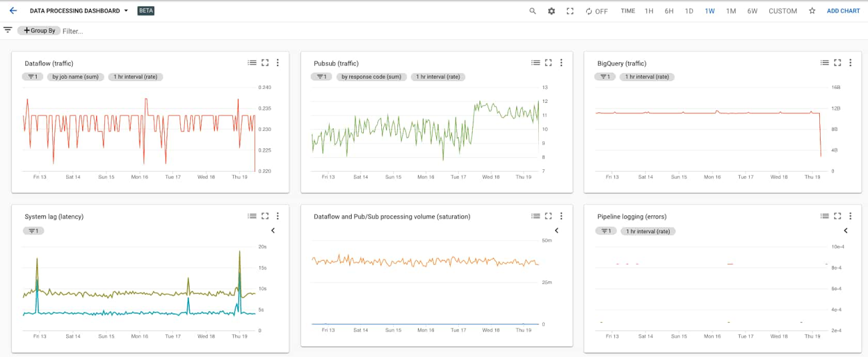
Task: Click the 'Dataflow (traffic)' chart title
Action: click(x=49, y=64)
